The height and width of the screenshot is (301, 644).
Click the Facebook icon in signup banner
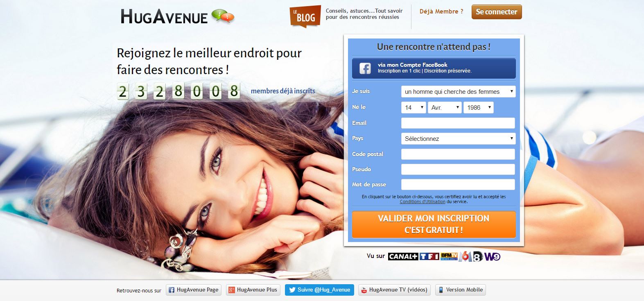point(365,68)
